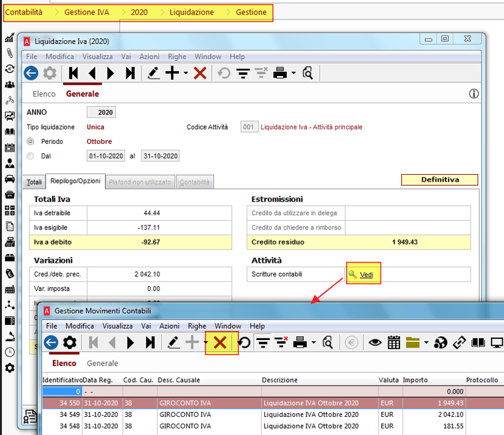Toggle the eye icon in Movimenti Contabili toolbar
504x435 pixels.
pyautogui.click(x=375, y=343)
